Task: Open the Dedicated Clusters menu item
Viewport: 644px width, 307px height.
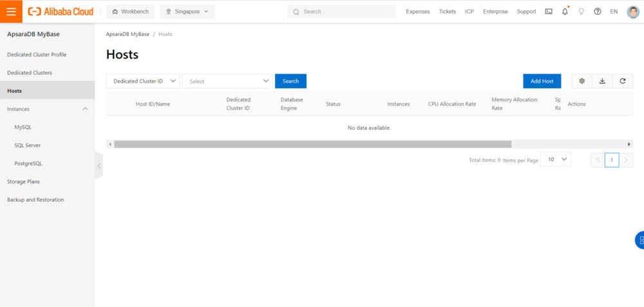Action: [30, 73]
